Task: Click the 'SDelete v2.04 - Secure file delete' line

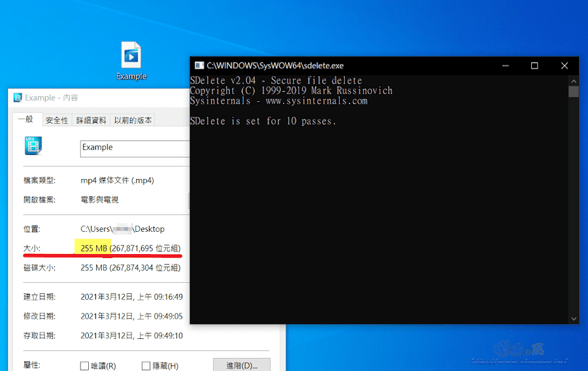Action: click(276, 80)
